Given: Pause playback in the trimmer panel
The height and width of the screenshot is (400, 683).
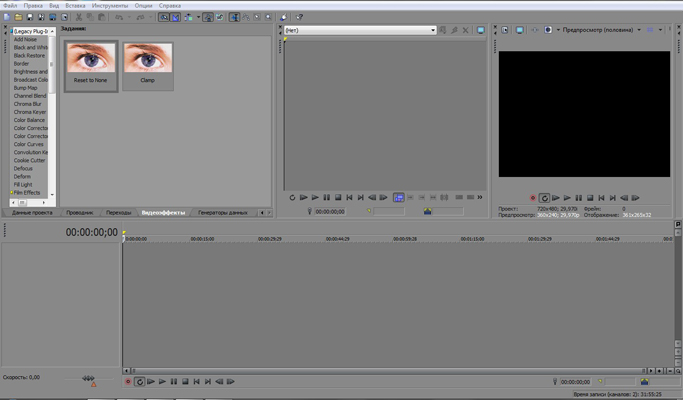Looking at the screenshot, I should click(x=327, y=197).
